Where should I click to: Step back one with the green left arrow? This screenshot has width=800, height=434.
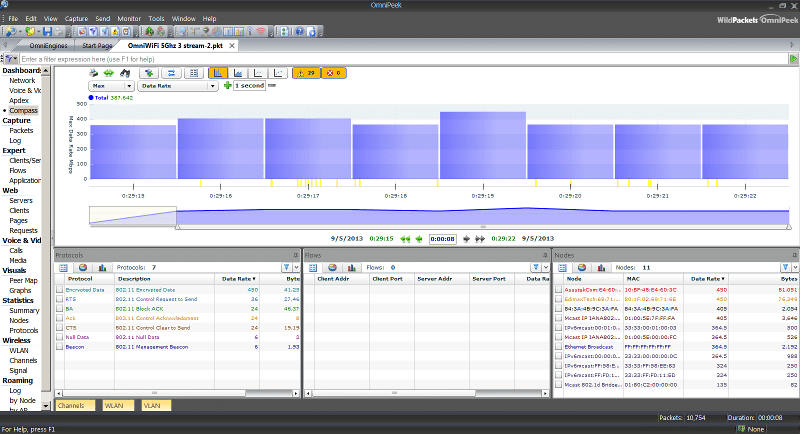(x=419, y=239)
